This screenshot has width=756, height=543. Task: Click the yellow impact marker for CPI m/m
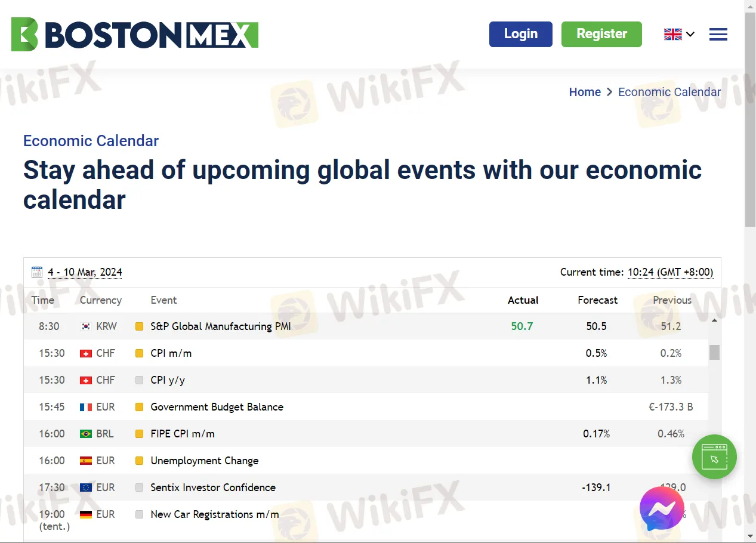139,353
